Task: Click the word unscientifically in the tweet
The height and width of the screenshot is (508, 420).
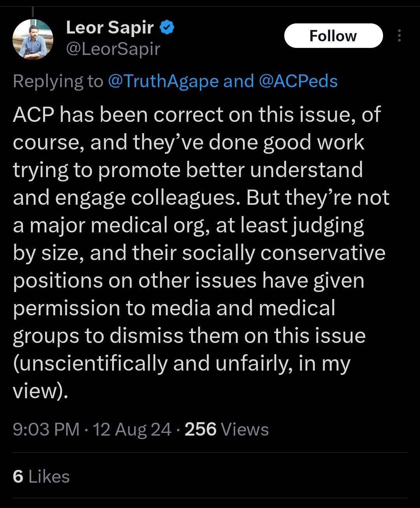Action: point(90,364)
